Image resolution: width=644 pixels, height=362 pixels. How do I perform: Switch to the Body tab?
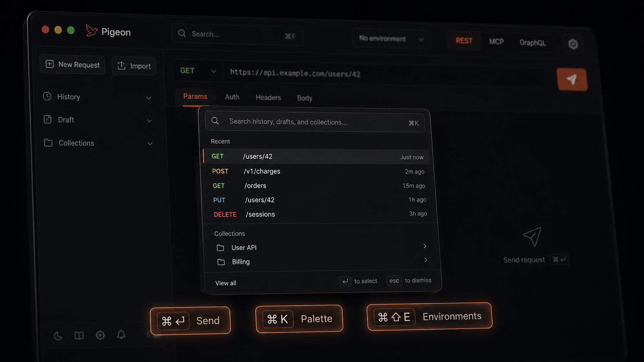(x=305, y=98)
